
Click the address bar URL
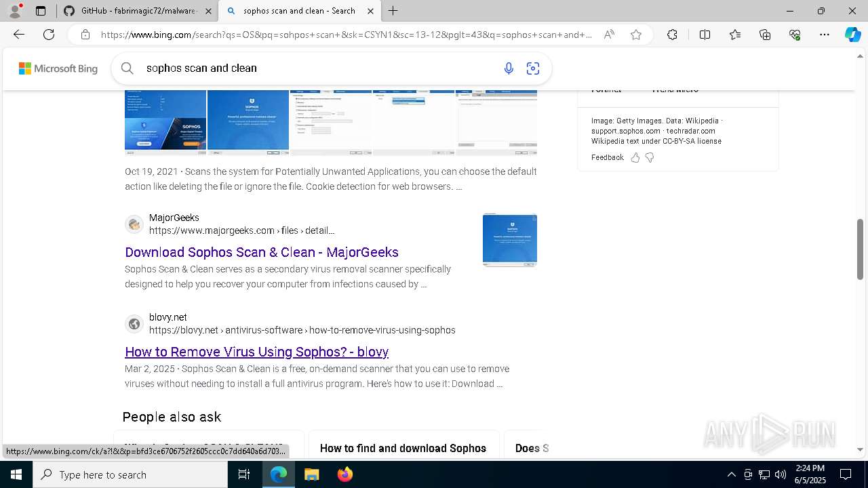point(346,35)
